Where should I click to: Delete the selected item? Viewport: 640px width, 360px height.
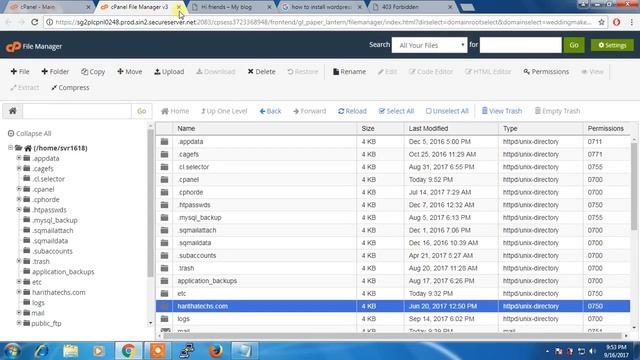point(262,71)
